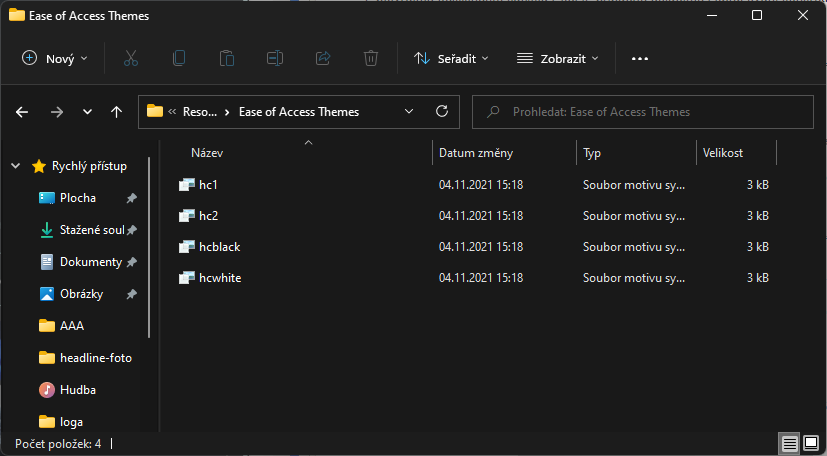Viewport: 827px width, 456px height.
Task: Open the Seřadit sort dropdown
Action: click(x=452, y=58)
